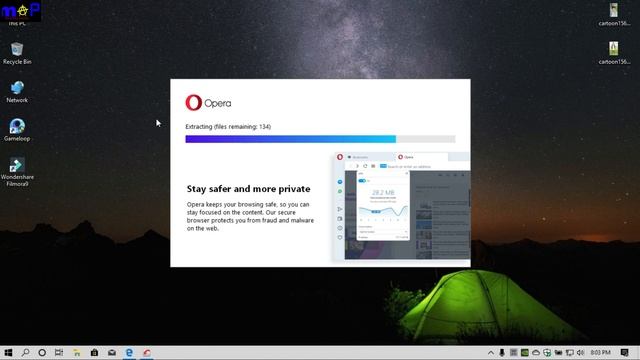Click 'Extracting (files remaining: 134)' status text

coord(228,127)
